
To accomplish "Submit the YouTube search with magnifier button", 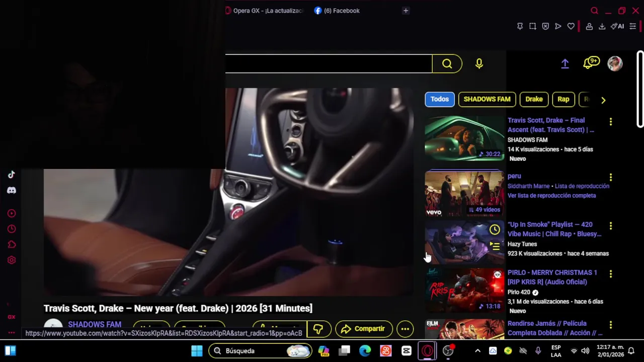I will 447,63.
